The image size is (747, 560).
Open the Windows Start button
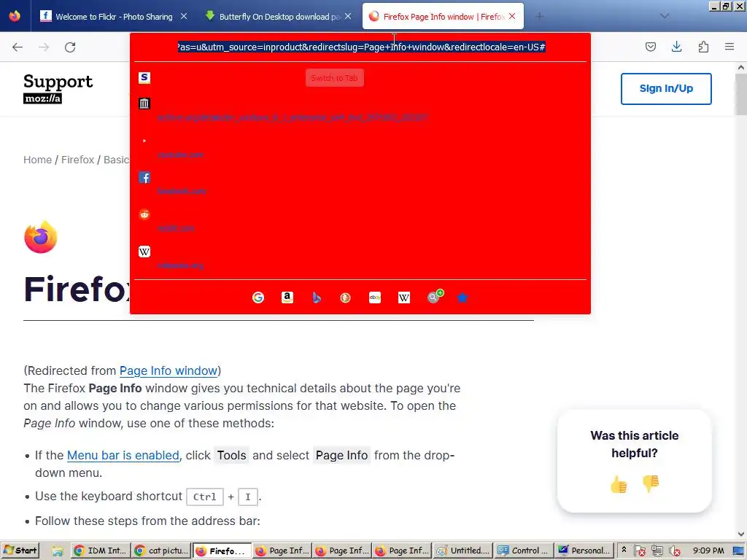(x=20, y=551)
